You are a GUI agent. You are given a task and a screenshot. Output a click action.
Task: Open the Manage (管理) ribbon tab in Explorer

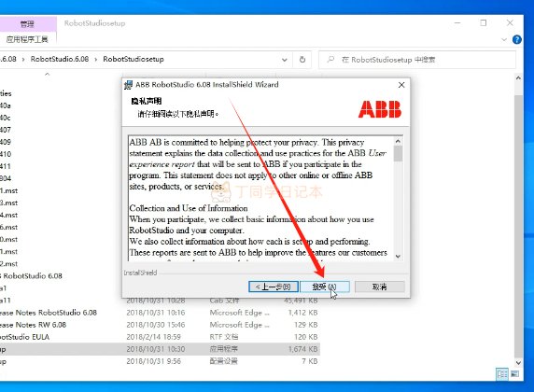(x=27, y=24)
